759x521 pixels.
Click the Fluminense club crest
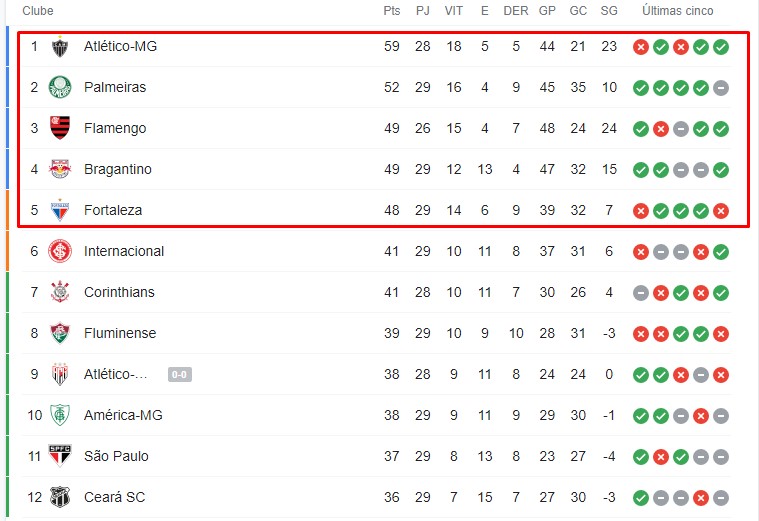(60, 334)
